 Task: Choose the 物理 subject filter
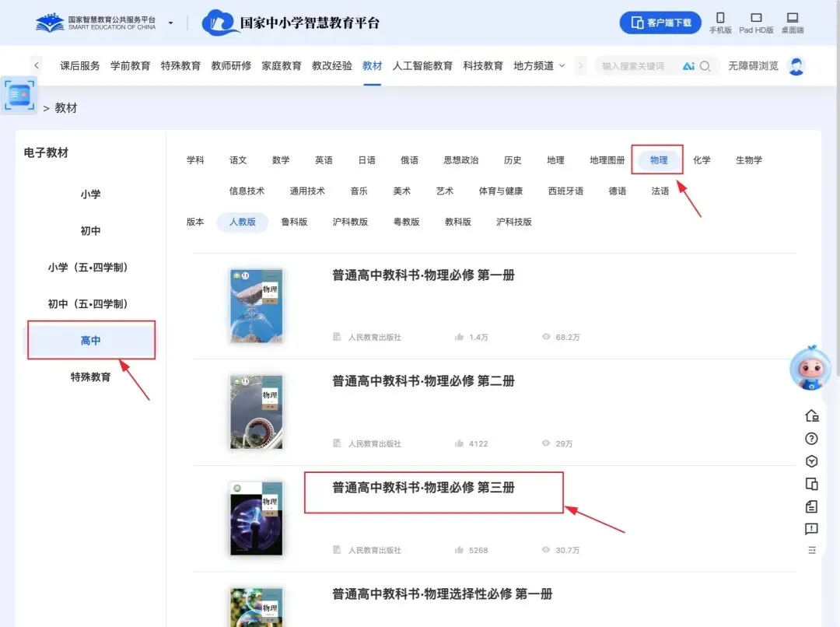pos(659,159)
